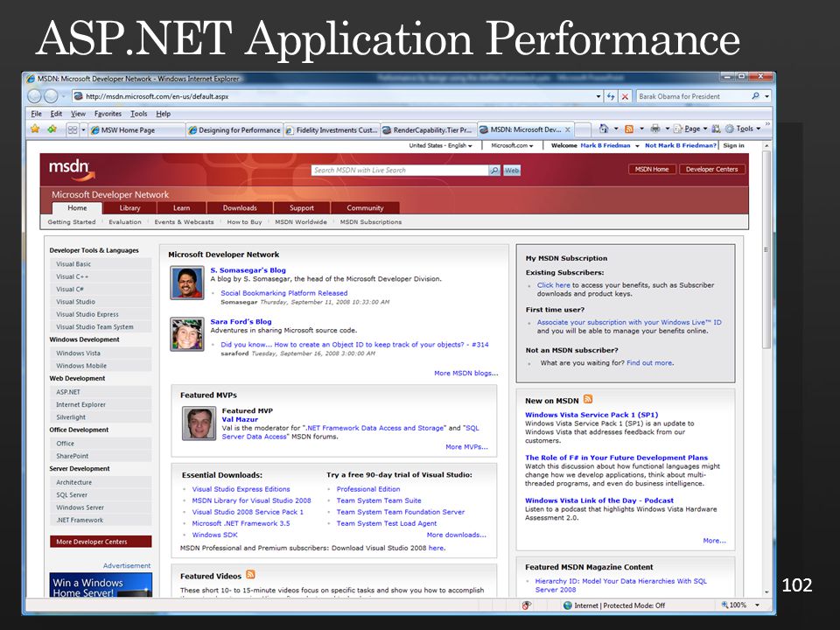Image resolution: width=840 pixels, height=630 pixels.
Task: Click the MSDN Home button
Action: pos(651,169)
